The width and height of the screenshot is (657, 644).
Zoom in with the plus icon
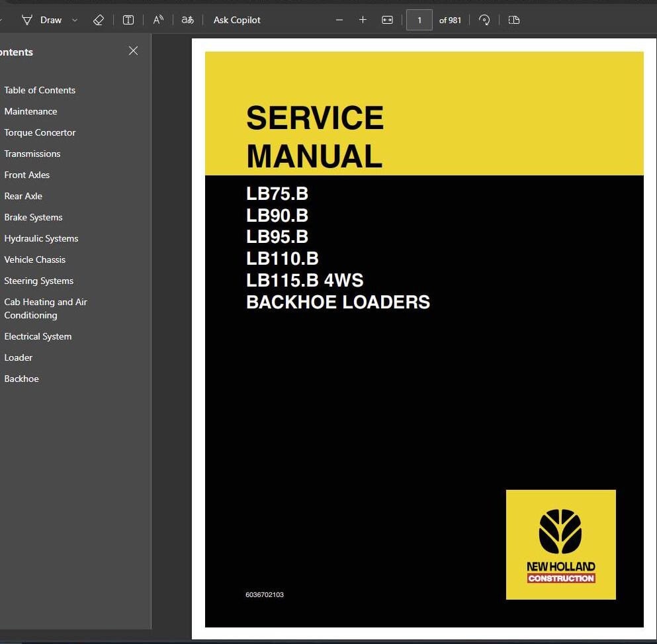tap(363, 20)
